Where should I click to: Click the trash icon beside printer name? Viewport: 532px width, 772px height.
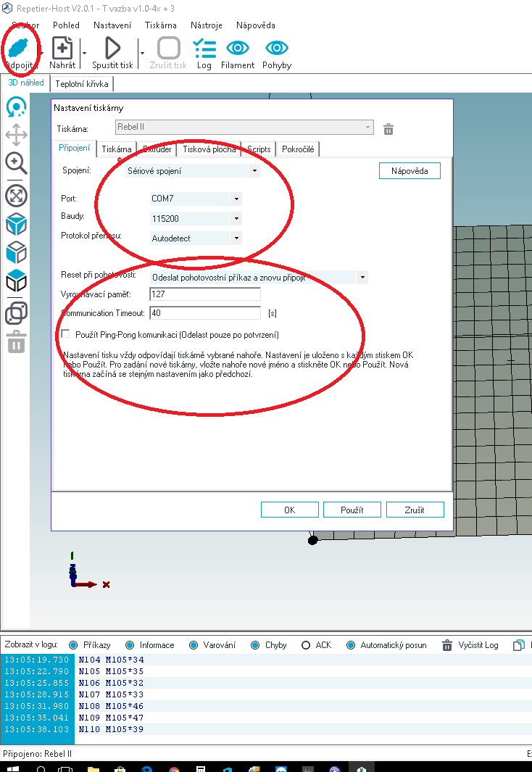pyautogui.click(x=388, y=129)
